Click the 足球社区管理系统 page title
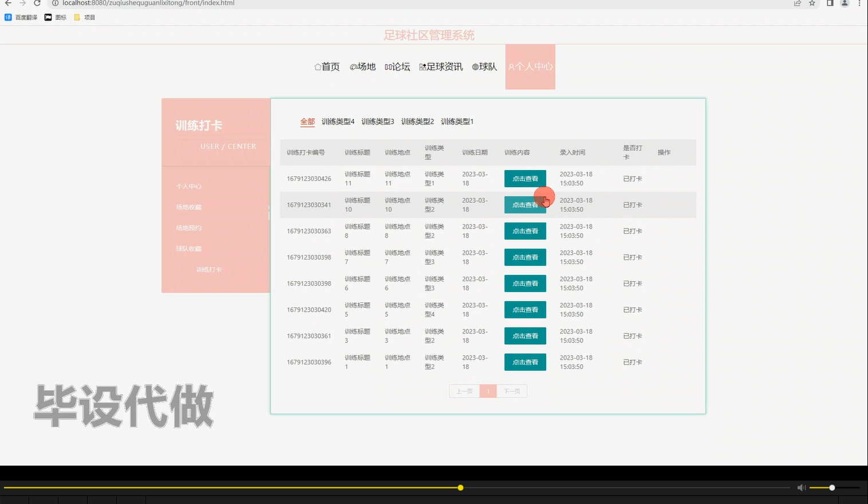Viewport: 868px width, 504px height. point(429,35)
